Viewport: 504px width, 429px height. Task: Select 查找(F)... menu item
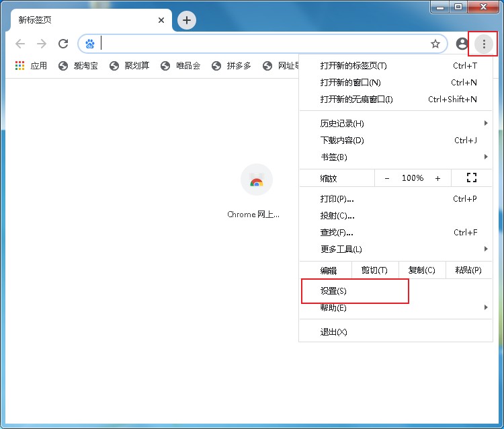[x=396, y=232]
